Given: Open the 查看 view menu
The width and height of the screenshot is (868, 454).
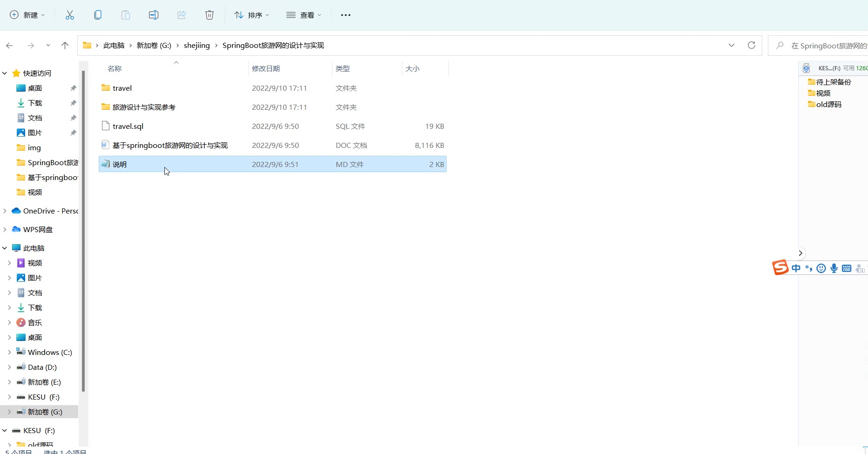Looking at the screenshot, I should click(304, 15).
